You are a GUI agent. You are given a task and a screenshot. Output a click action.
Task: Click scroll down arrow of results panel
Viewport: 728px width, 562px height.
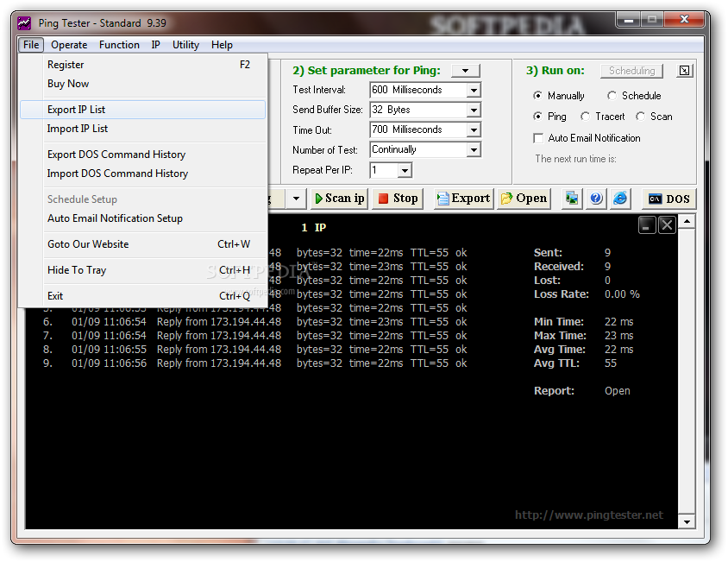pyautogui.click(x=687, y=522)
